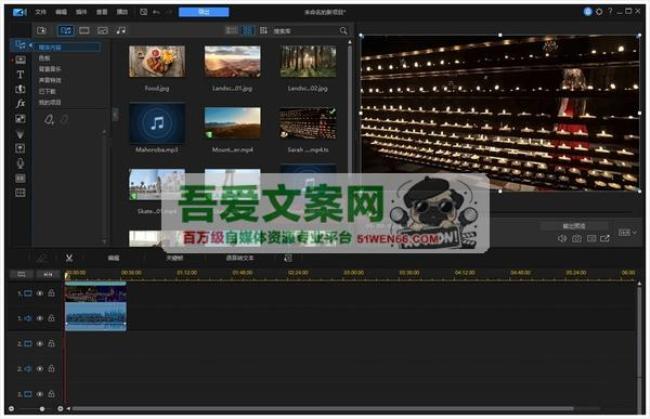
Task: Mute preview with the volume icon
Action: point(562,238)
